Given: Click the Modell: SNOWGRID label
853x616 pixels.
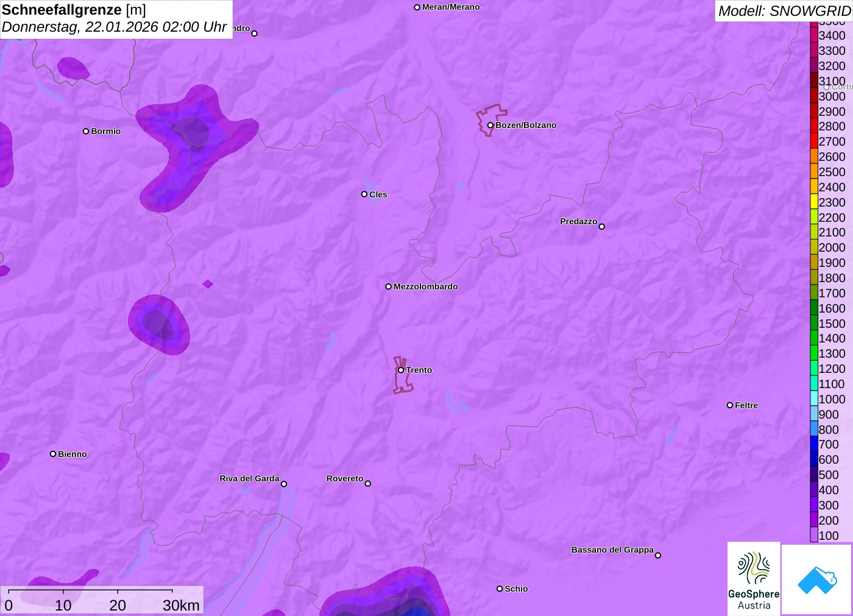Looking at the screenshot, I should click(784, 11).
